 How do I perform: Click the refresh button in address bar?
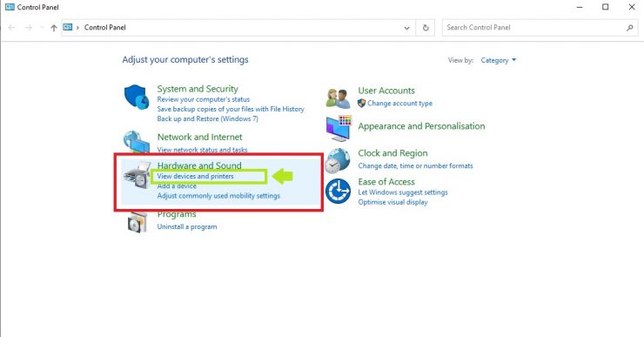pos(426,28)
